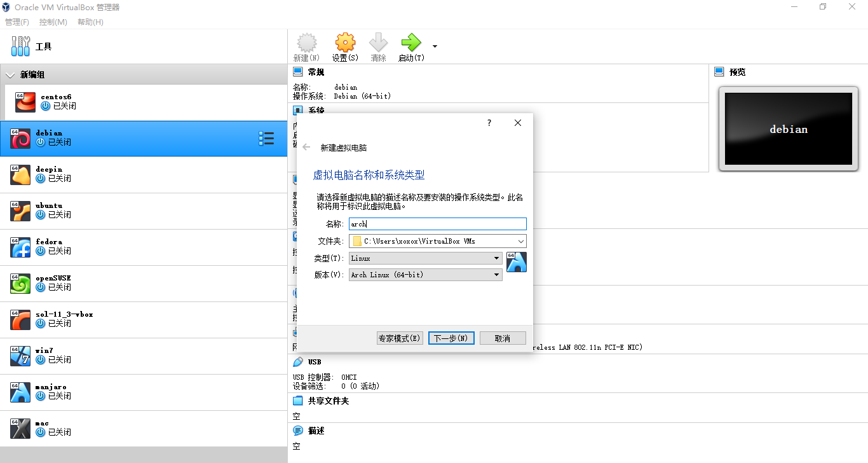Click the New (新建) gear icon in toolbar
Image resolution: width=868 pixels, height=463 pixels.
[307, 43]
